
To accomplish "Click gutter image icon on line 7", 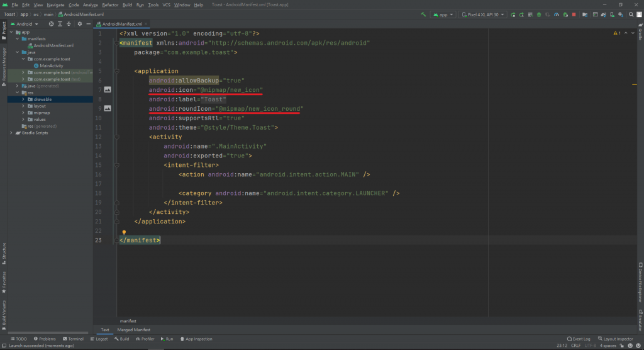I will (x=108, y=89).
